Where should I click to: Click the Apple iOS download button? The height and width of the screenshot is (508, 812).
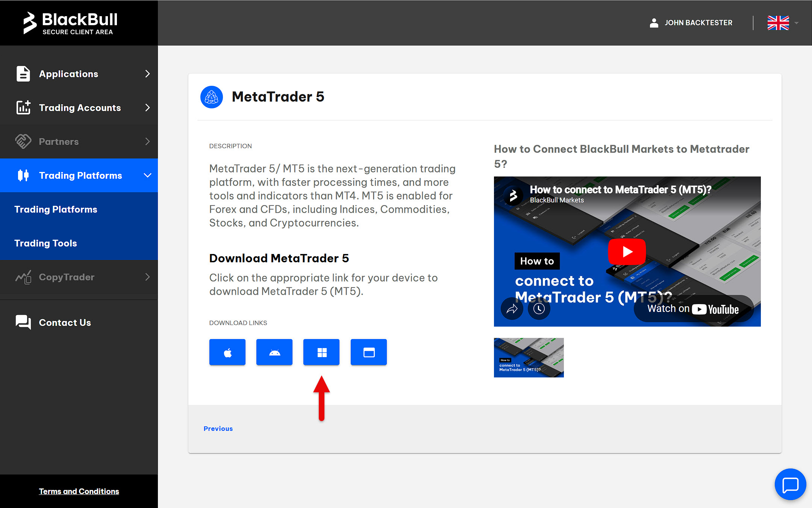click(x=227, y=352)
